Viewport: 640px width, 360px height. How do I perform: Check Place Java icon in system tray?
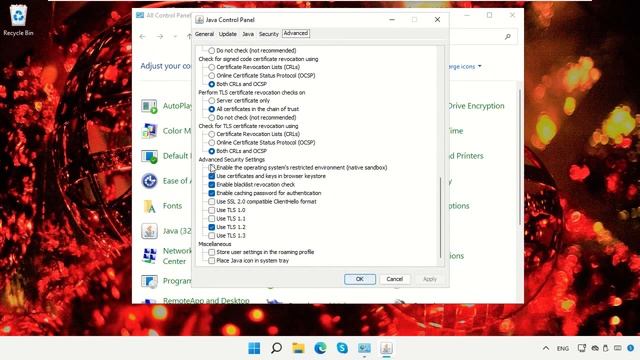pos(211,261)
